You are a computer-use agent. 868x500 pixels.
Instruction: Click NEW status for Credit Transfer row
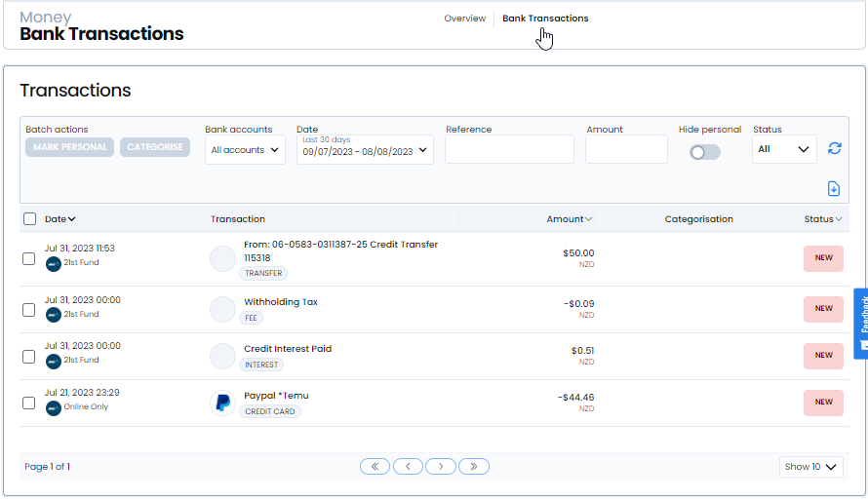point(823,258)
